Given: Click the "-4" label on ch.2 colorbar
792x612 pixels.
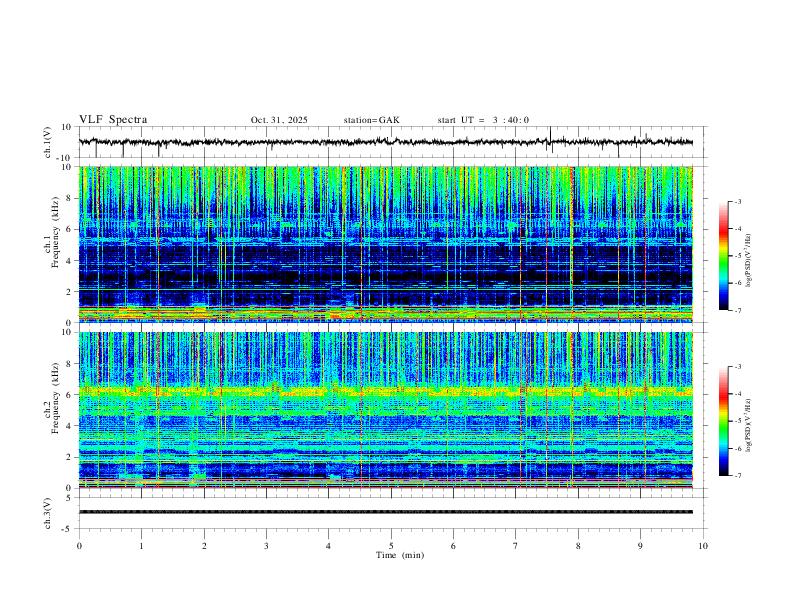Looking at the screenshot, I should [738, 394].
